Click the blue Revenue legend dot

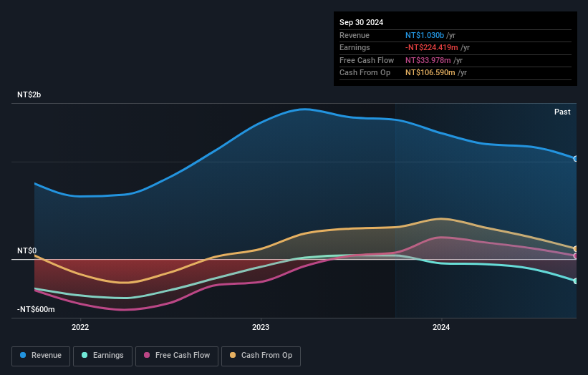click(23, 355)
